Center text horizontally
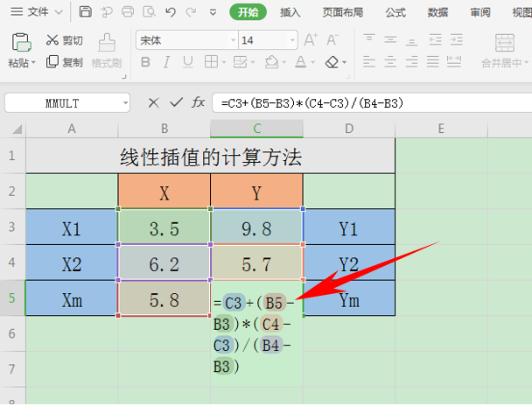 390,62
